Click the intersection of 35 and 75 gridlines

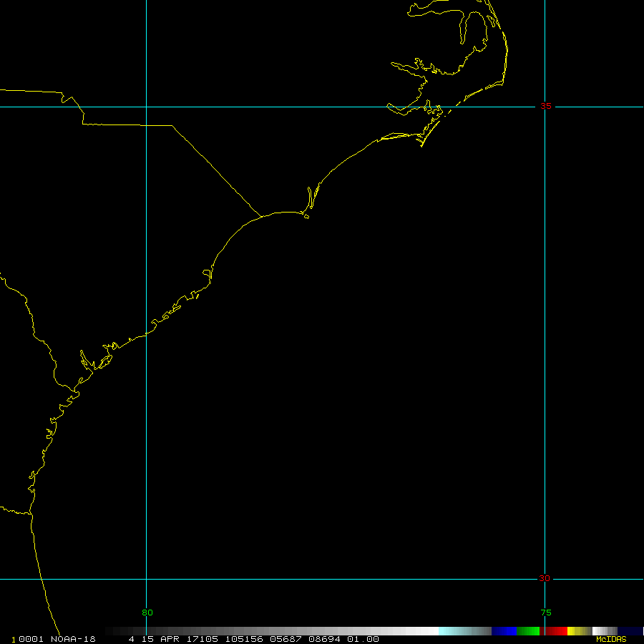pos(546,107)
